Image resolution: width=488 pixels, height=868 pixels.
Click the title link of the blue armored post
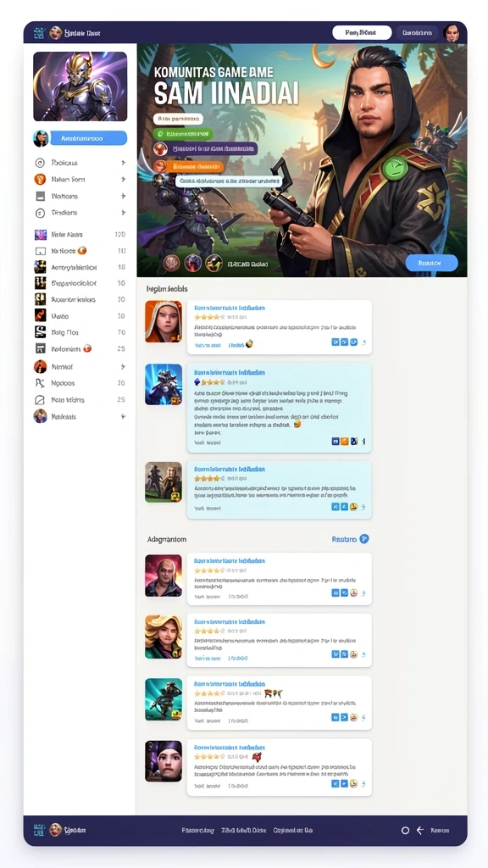230,373
